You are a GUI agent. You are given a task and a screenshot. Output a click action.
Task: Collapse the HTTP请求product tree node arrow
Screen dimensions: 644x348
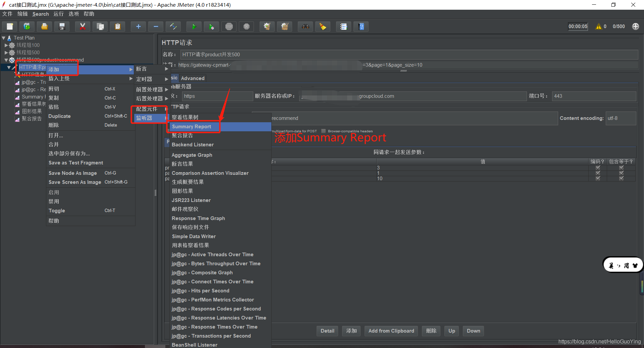[x=9, y=67]
